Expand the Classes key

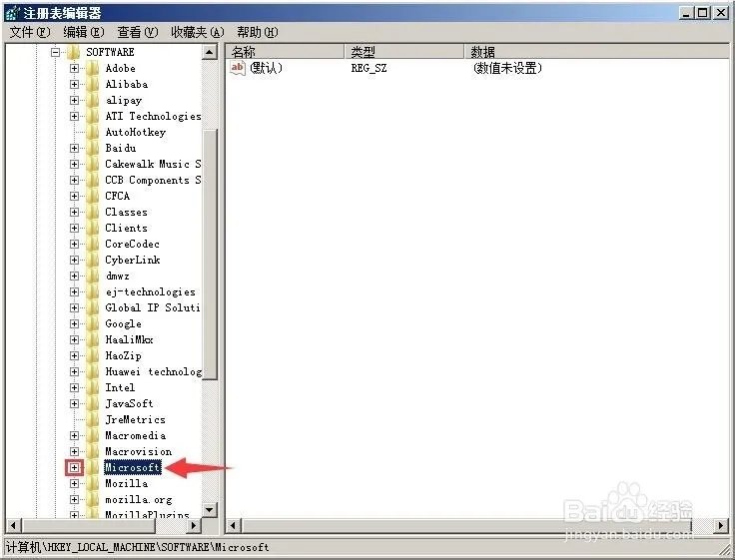coord(74,212)
